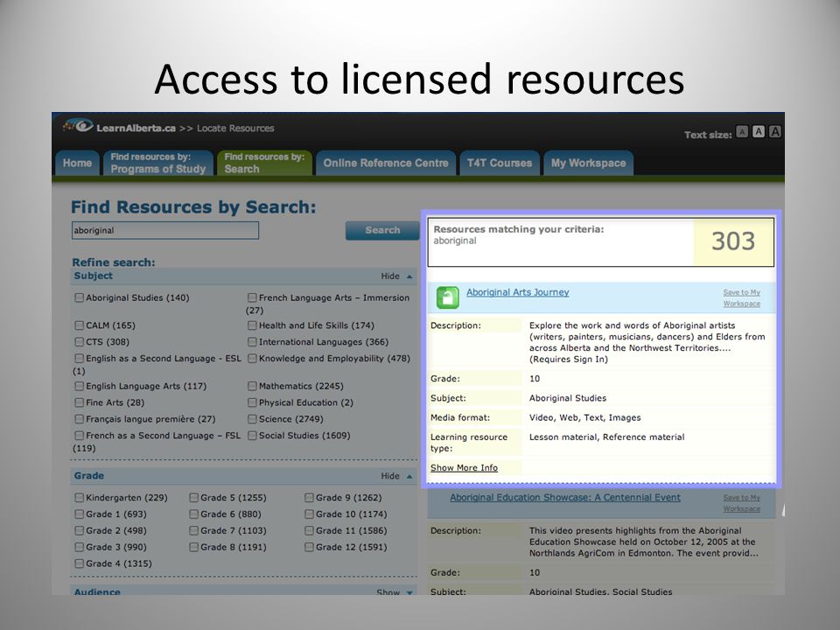Click Locate Resources breadcrumb text
This screenshot has height=630, width=840.
(x=235, y=129)
